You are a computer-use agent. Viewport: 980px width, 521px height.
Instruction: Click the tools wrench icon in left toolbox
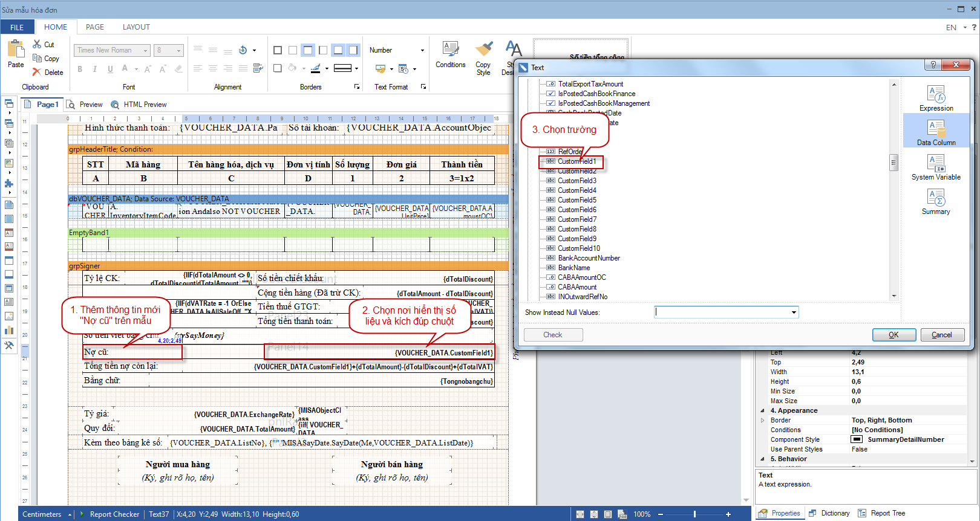9,346
